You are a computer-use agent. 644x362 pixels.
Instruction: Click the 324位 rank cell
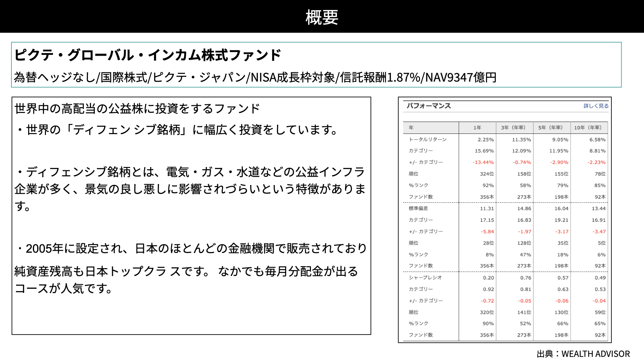[x=487, y=174]
